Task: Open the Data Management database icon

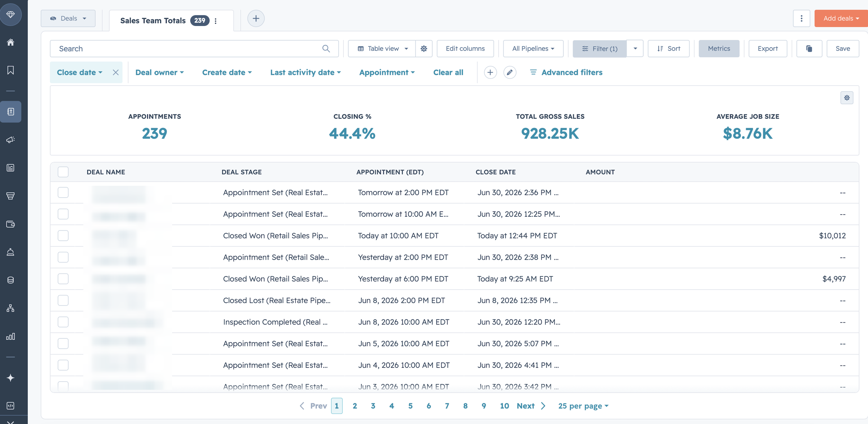Action: point(10,280)
